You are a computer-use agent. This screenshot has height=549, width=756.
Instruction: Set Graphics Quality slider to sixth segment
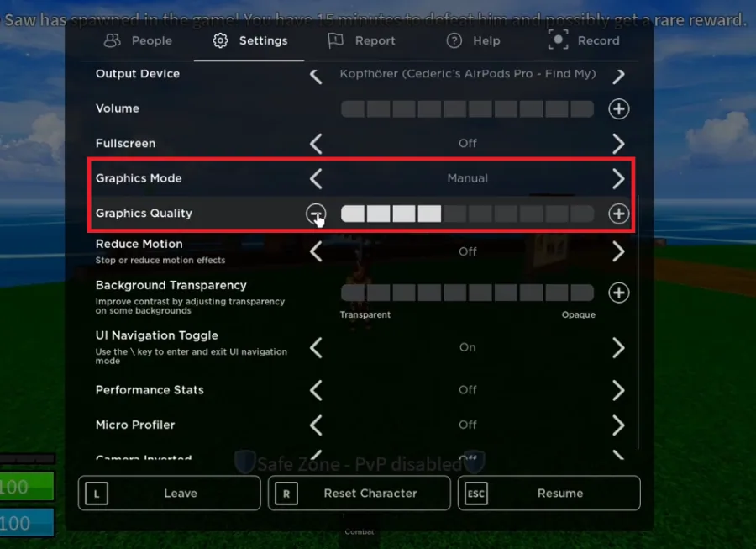(480, 214)
